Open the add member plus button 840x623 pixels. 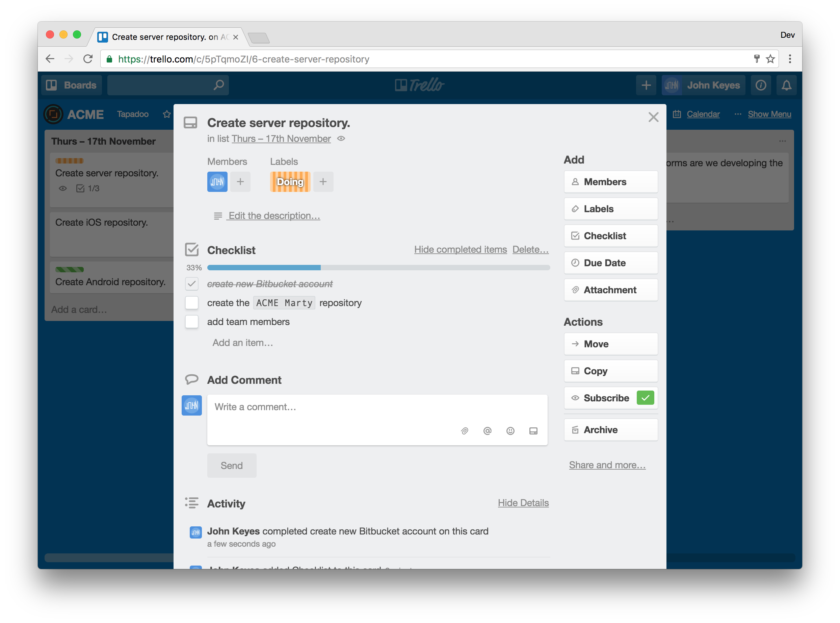[240, 182]
